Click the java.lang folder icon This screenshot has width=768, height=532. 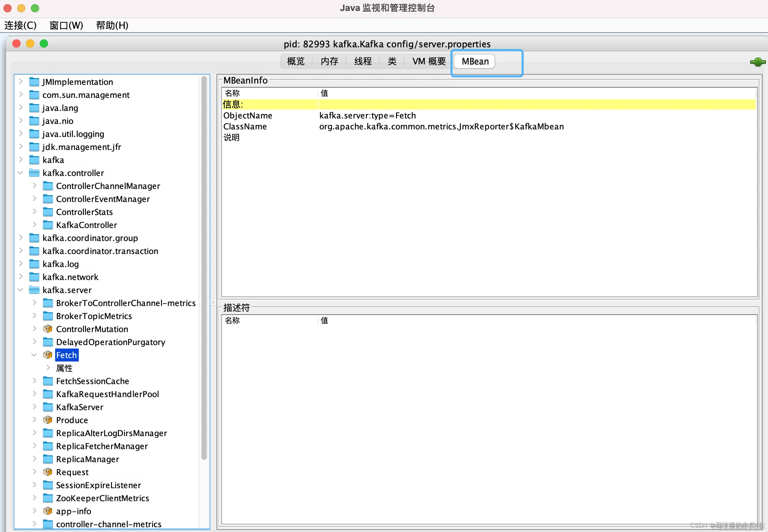point(34,108)
